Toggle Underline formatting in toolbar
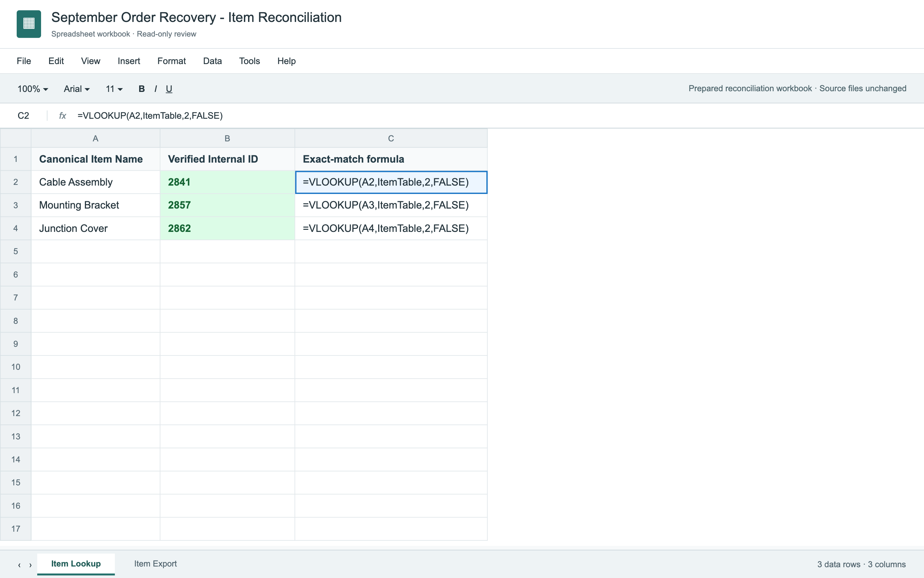Image resolution: width=924 pixels, height=578 pixels. [x=169, y=89]
